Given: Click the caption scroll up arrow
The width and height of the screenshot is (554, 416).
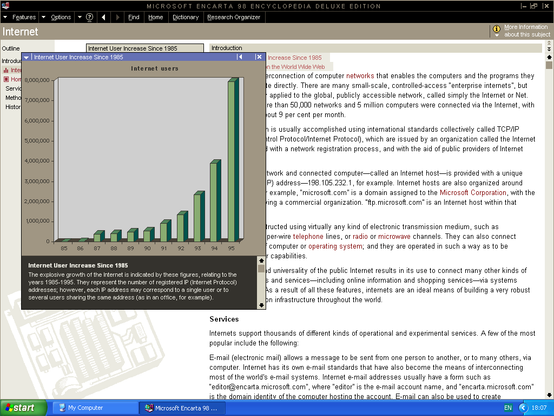Looking at the screenshot, I should click(x=261, y=260).
